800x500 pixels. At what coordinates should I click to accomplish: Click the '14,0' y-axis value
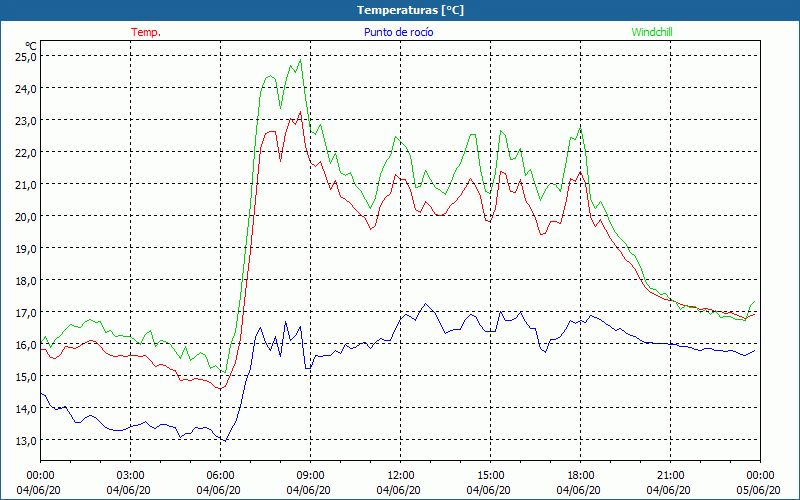[x=26, y=409]
